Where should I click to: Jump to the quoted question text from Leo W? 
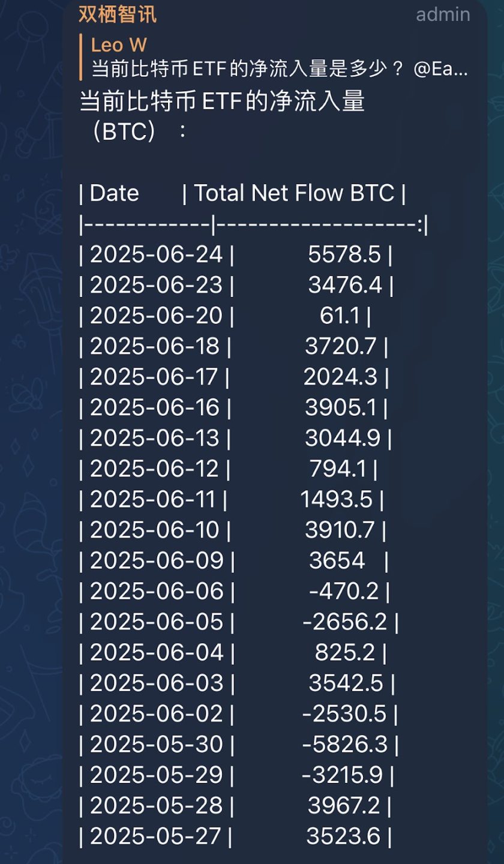click(246, 70)
